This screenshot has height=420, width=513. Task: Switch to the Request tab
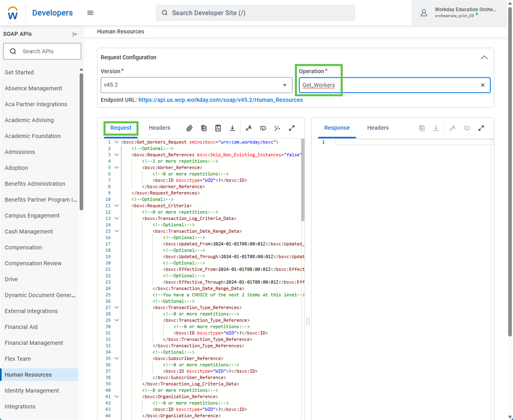click(121, 128)
